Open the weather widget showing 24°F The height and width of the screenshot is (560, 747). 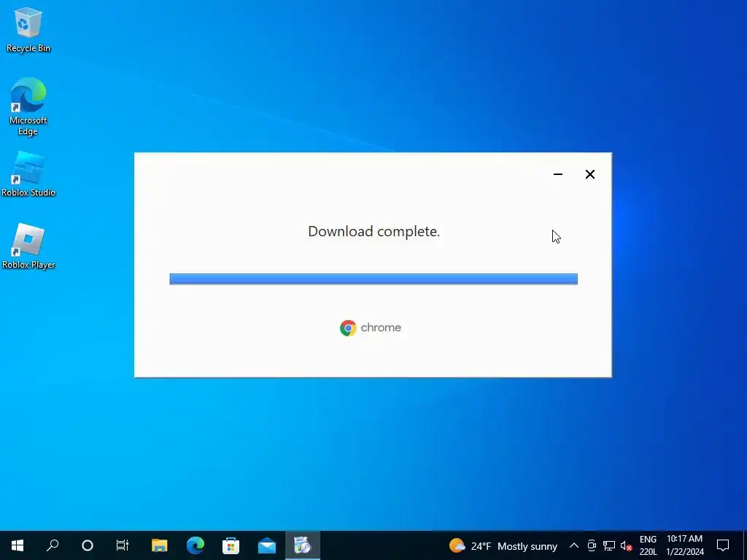(x=503, y=545)
